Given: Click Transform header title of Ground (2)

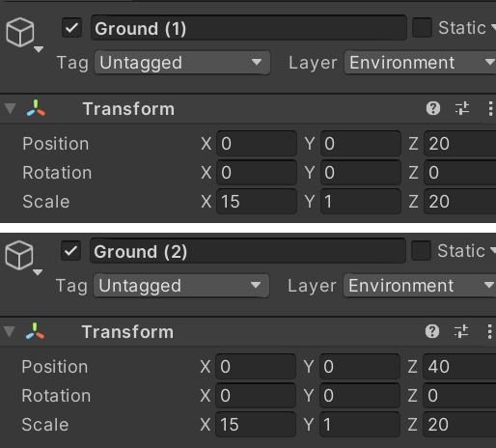Looking at the screenshot, I should click(127, 332).
